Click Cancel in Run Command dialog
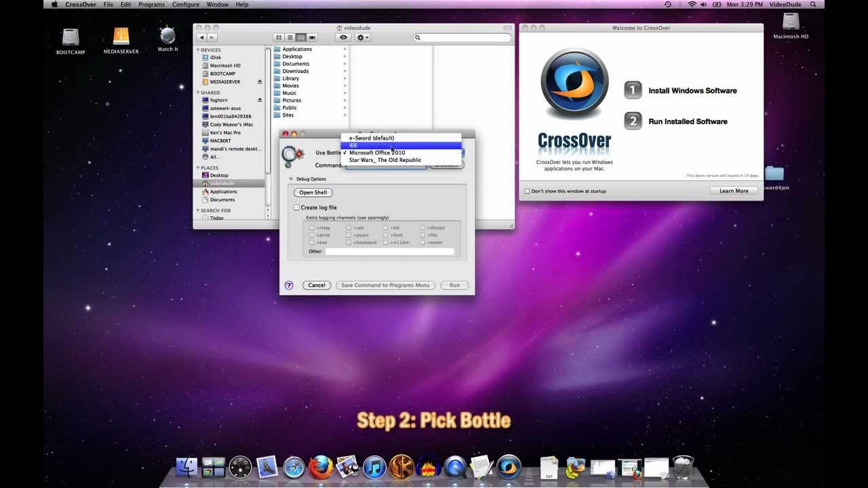The image size is (868, 488). coord(317,285)
